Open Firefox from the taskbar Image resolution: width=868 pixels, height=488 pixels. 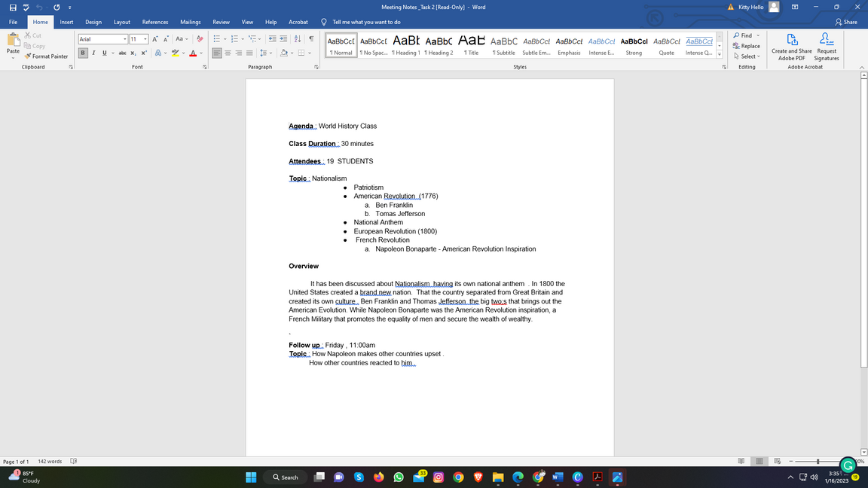click(379, 477)
